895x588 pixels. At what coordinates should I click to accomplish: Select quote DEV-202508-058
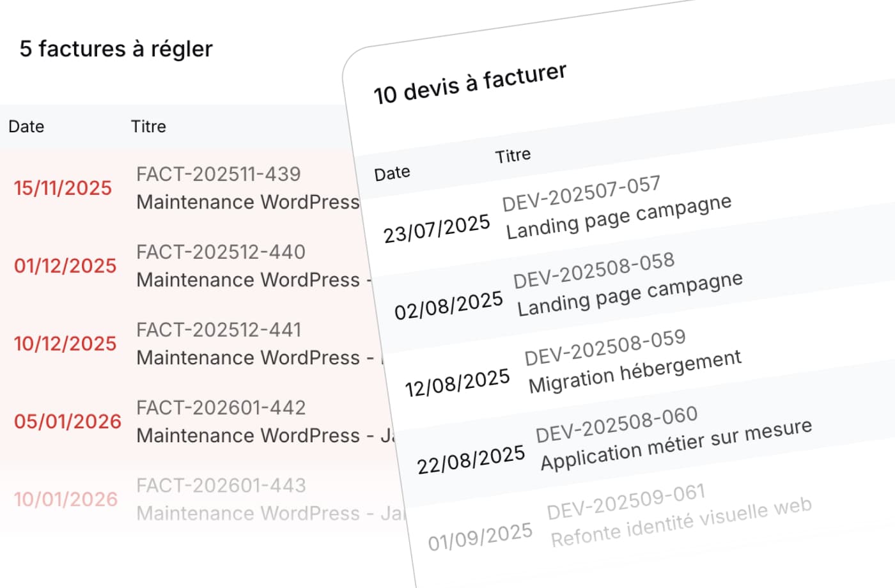(x=593, y=270)
